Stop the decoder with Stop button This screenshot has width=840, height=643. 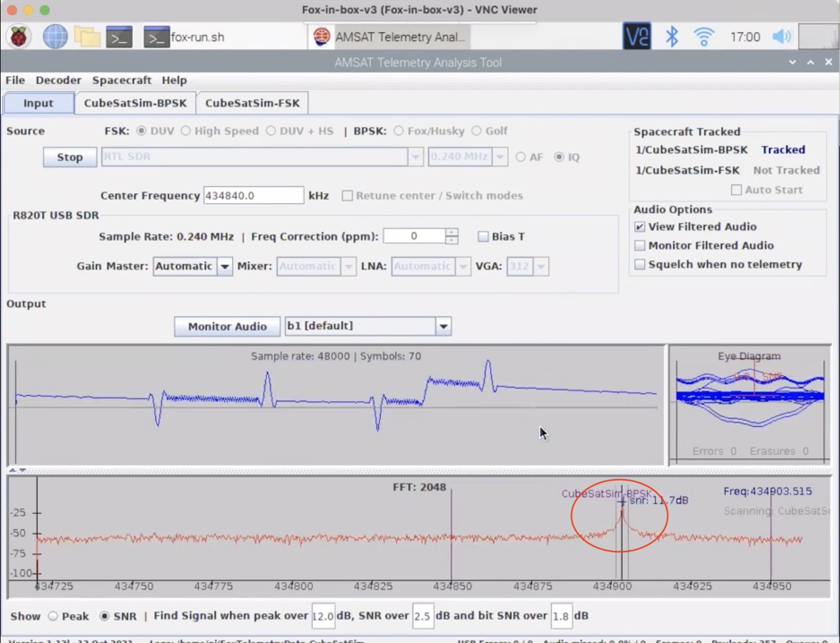[x=70, y=157]
